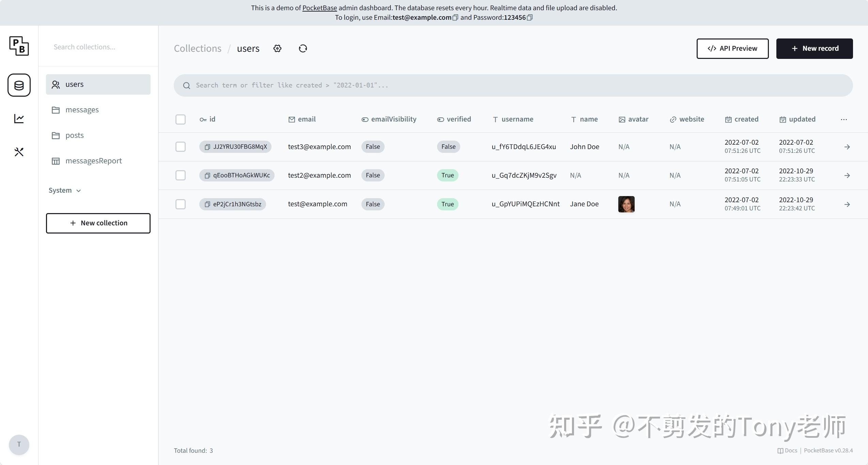Click the New record button
The width and height of the screenshot is (868, 465).
pos(815,48)
